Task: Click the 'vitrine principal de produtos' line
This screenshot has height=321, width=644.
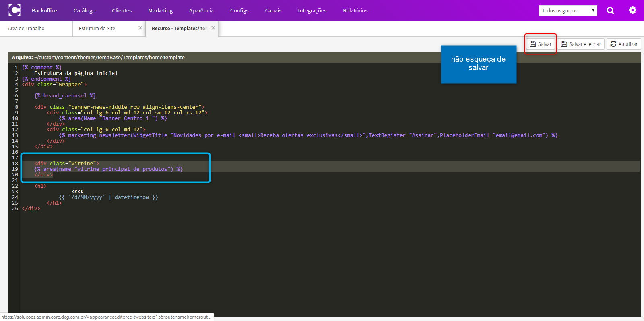Action: pos(109,169)
